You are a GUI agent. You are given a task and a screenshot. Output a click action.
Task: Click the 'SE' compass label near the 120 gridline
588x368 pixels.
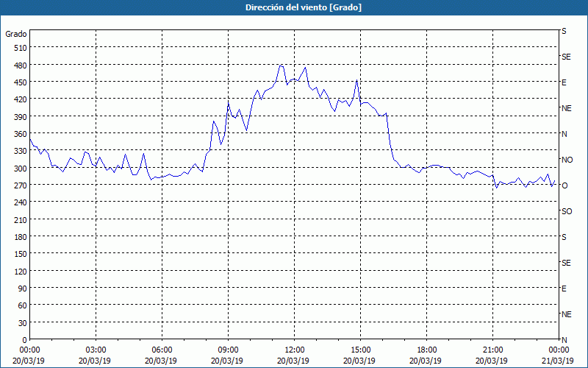[x=566, y=263]
